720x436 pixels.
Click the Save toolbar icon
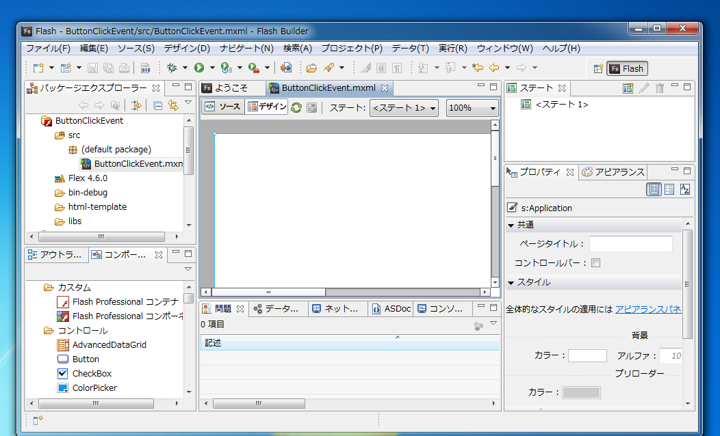[93, 68]
